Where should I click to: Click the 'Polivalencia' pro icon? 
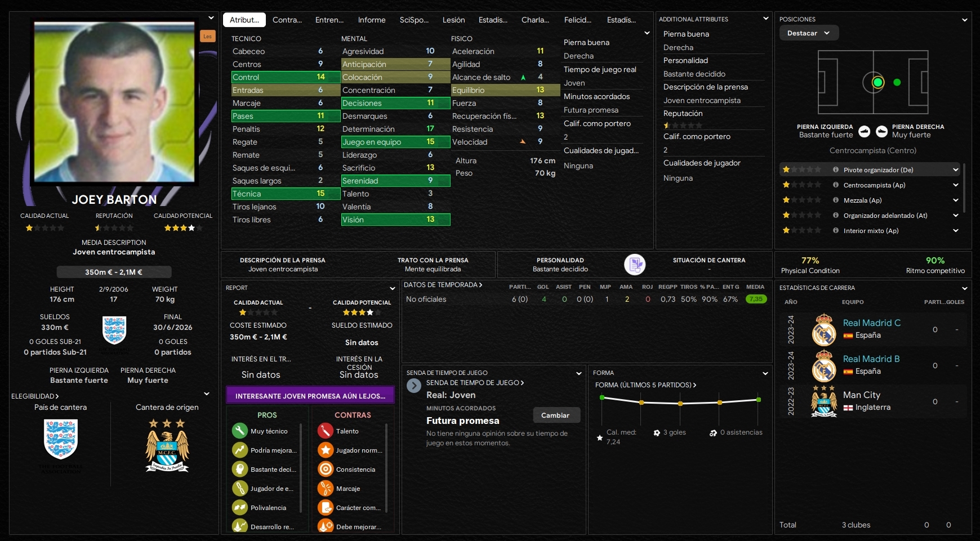[x=240, y=507]
